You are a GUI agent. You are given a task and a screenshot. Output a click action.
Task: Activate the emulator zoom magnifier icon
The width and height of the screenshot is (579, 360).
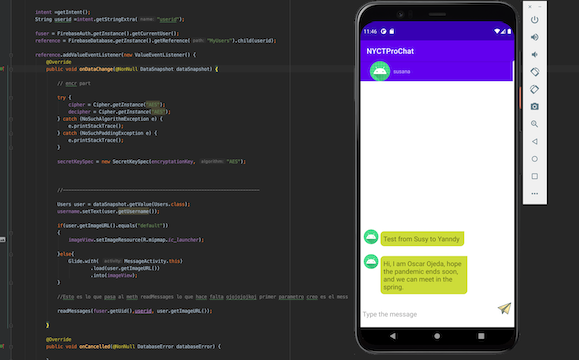534,124
